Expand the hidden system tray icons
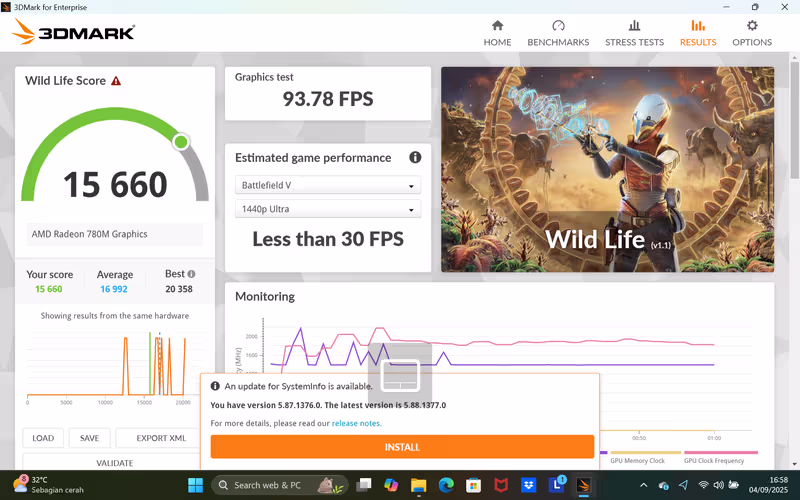800x500 pixels. [x=643, y=485]
